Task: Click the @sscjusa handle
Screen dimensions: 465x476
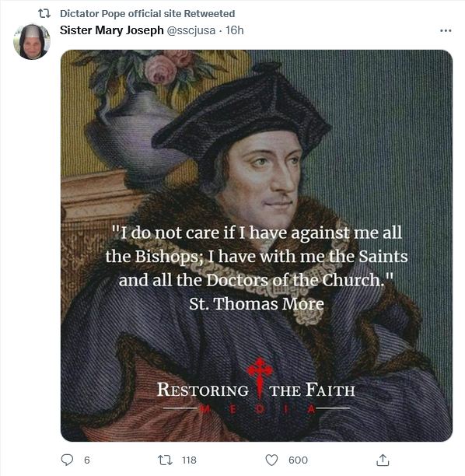Action: tap(191, 30)
